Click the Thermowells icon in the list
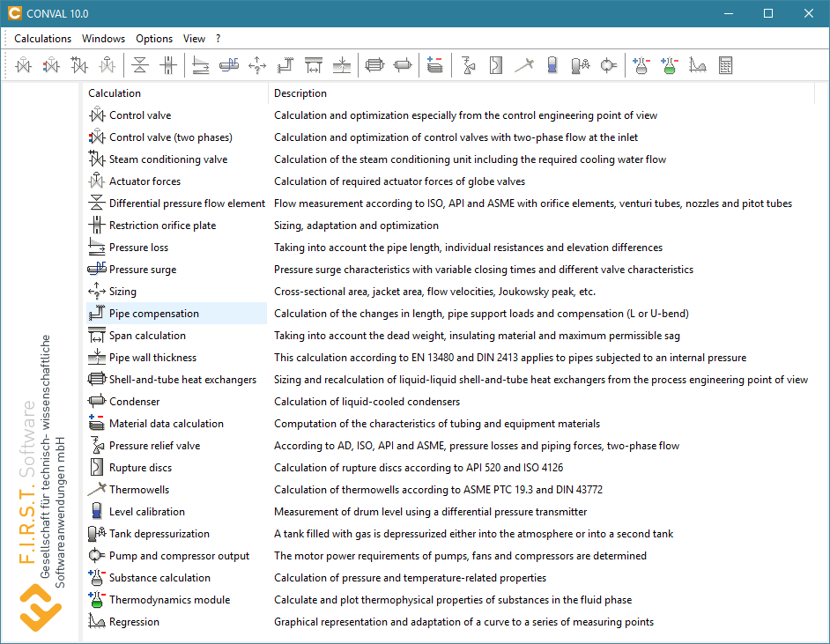This screenshot has width=830, height=644. click(97, 490)
